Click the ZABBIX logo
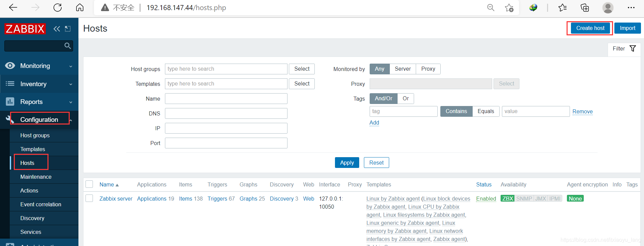 click(x=25, y=29)
